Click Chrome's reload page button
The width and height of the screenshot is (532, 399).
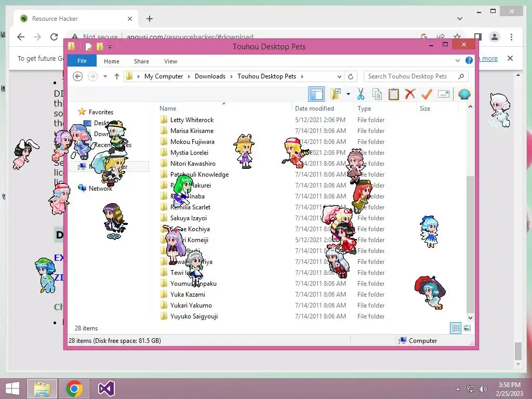(x=54, y=37)
